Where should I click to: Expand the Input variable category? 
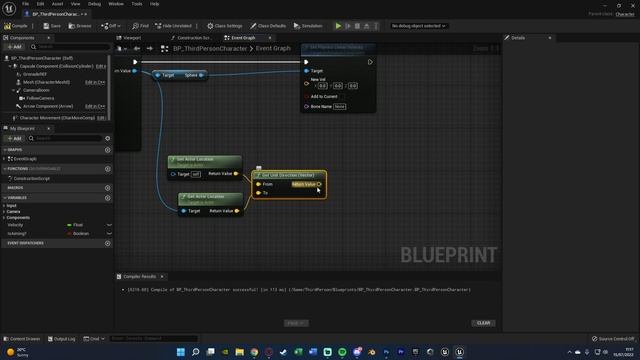4,206
